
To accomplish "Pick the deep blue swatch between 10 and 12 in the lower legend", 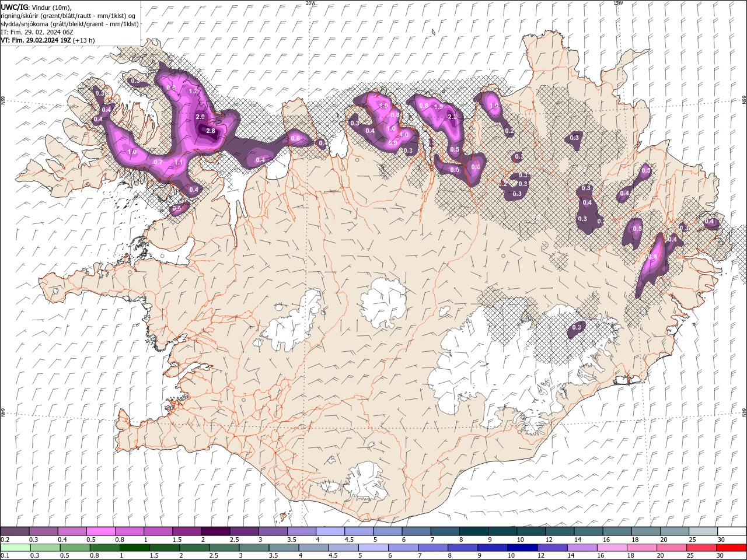I will tap(522, 548).
